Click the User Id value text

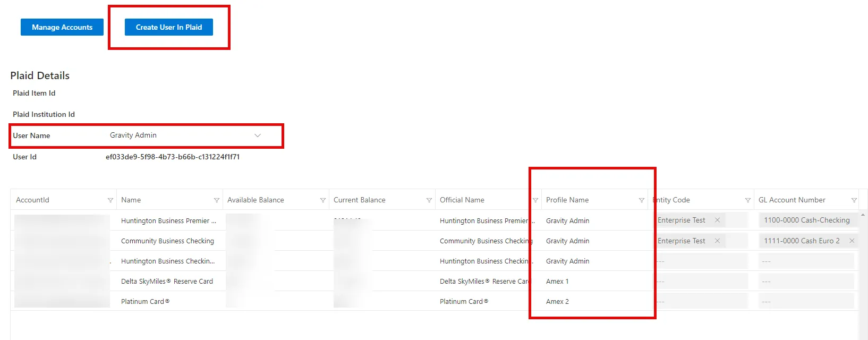173,157
